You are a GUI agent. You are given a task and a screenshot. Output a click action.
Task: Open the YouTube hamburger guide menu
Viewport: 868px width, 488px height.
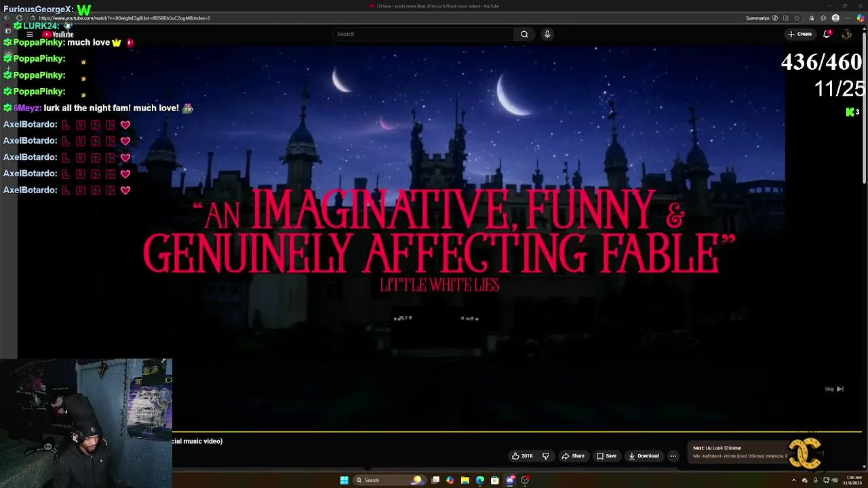[30, 34]
